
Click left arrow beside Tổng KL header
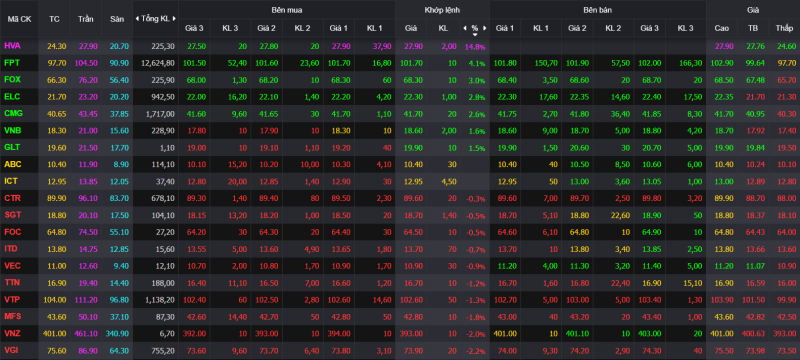(x=137, y=19)
